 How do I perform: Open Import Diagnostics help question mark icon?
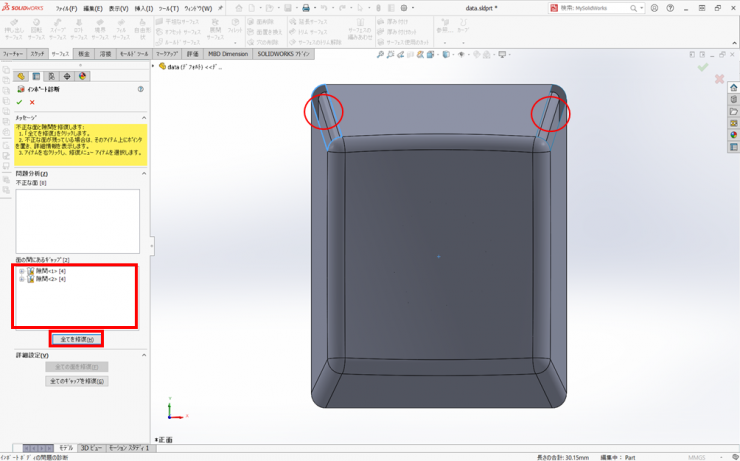pyautogui.click(x=141, y=89)
